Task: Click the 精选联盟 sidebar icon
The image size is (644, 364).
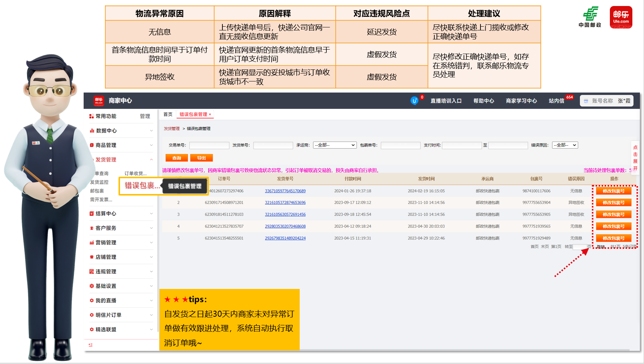Action: point(92,329)
